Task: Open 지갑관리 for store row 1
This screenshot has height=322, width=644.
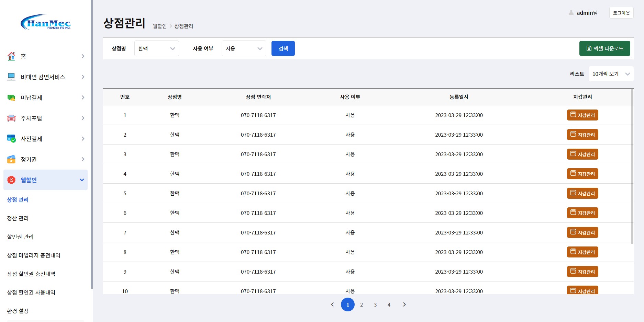Action: pyautogui.click(x=582, y=115)
